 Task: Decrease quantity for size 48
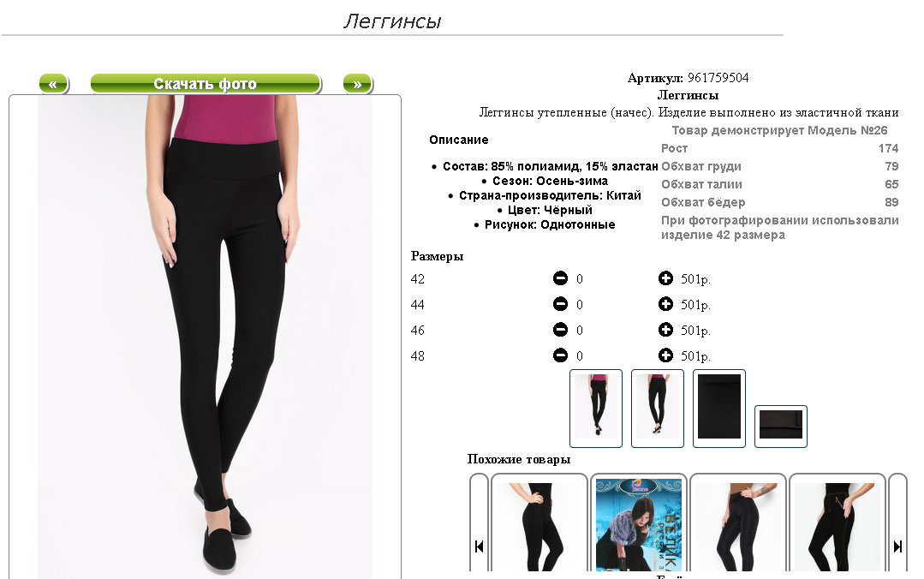(x=560, y=355)
